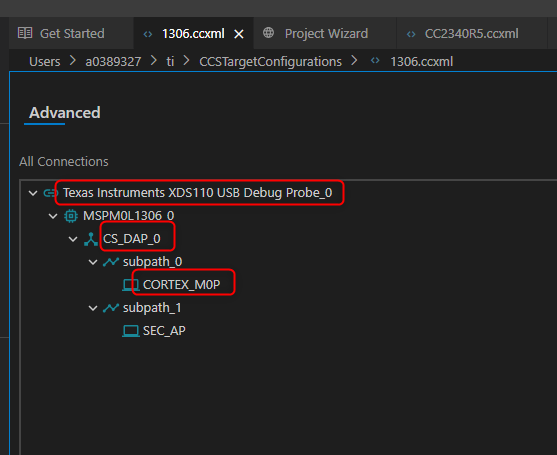Click the CS_DAP_0 router node icon
This screenshot has height=455, width=557.
(91, 239)
